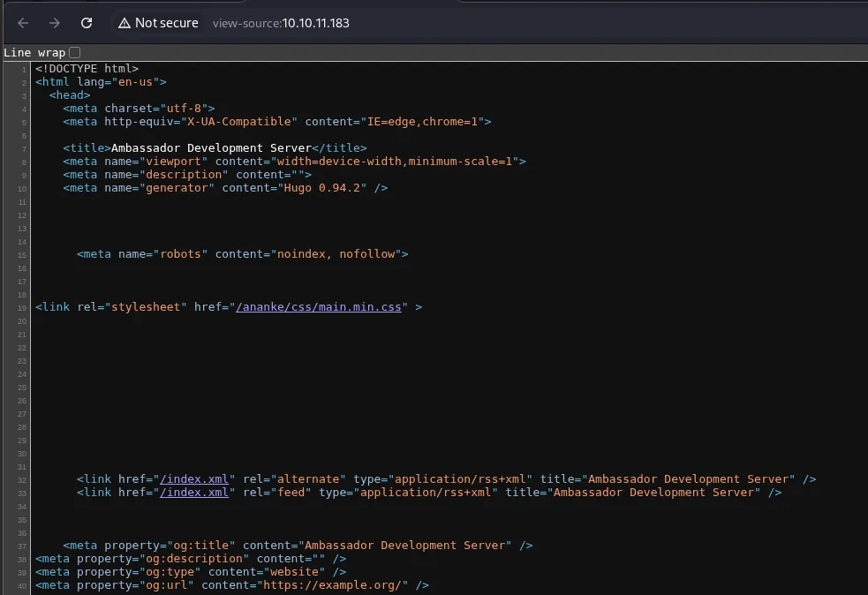Open the /ananke/css/main.min.css stylesheet link
The height and width of the screenshot is (595, 868).
click(318, 306)
